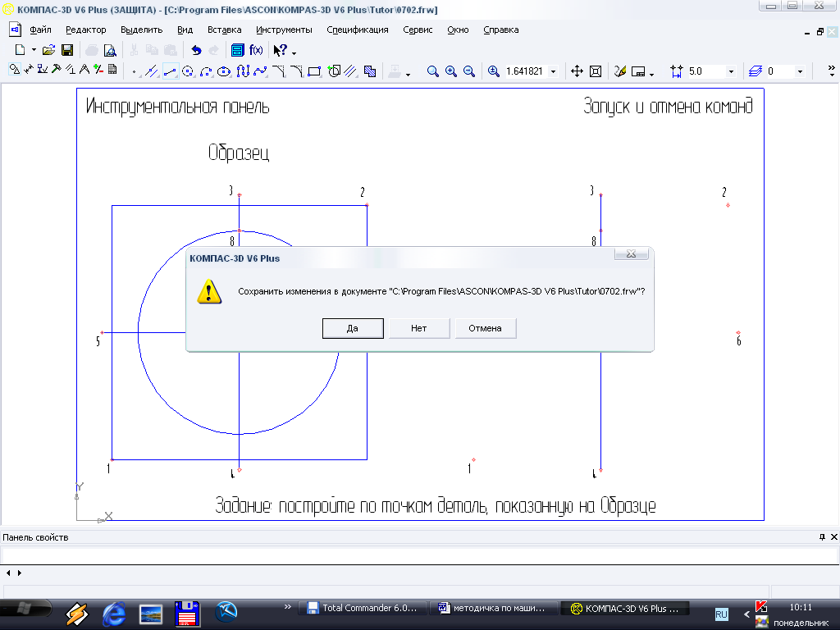Open the Файл menu
This screenshot has width=840, height=630.
(40, 30)
